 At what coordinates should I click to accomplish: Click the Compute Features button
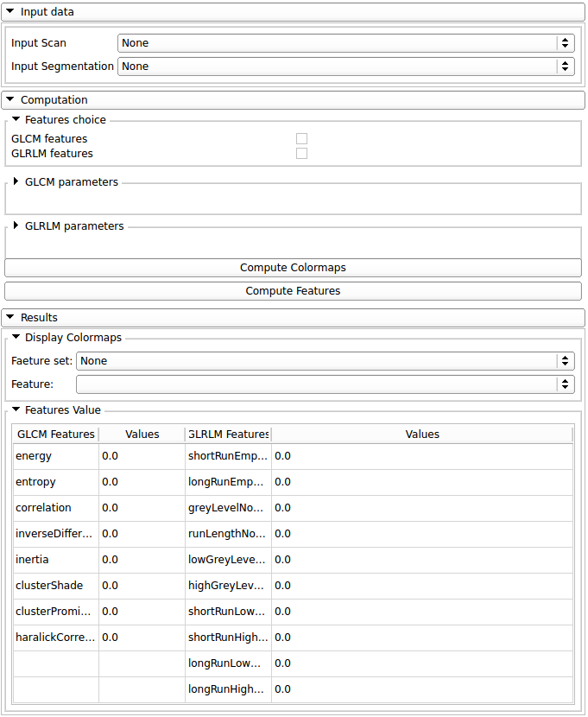click(293, 291)
